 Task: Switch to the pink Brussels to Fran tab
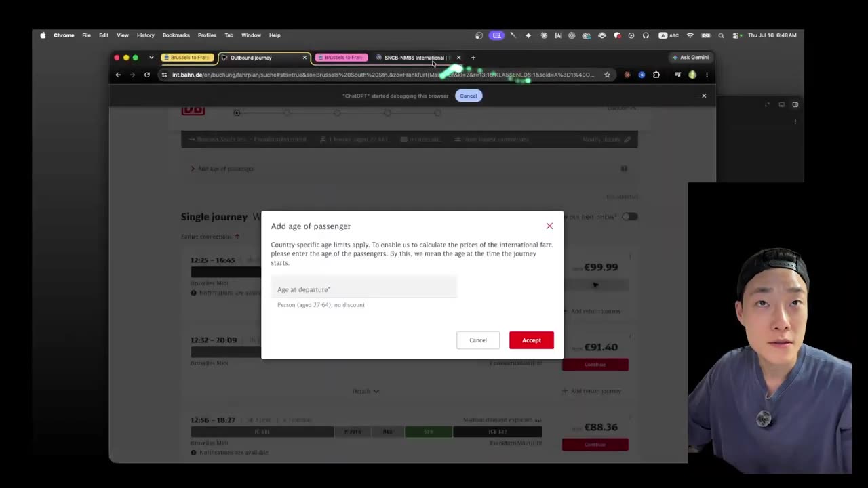click(342, 58)
